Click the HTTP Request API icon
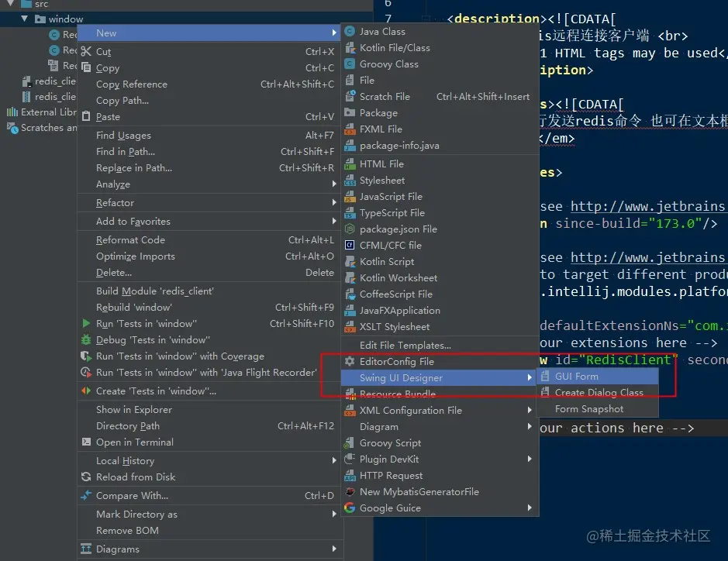 coord(350,476)
